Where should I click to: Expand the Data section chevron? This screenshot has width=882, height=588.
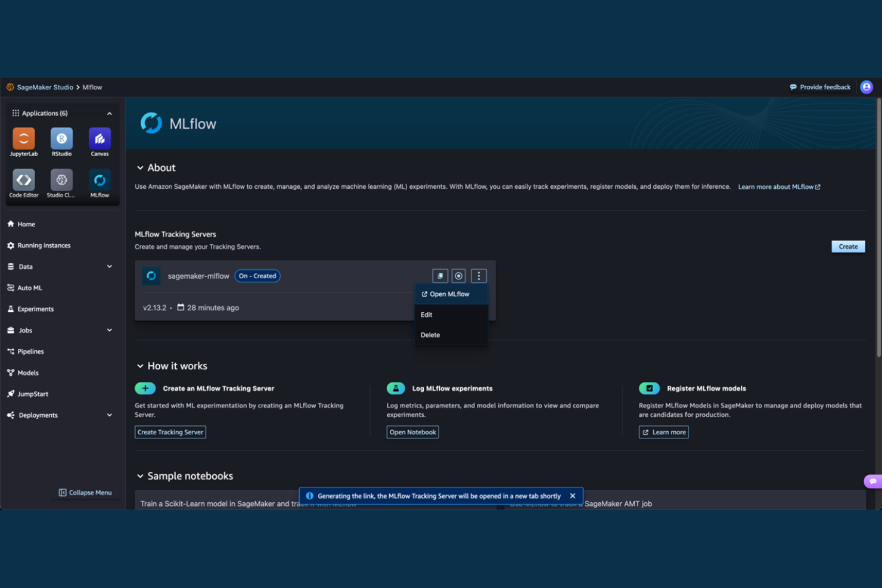109,266
